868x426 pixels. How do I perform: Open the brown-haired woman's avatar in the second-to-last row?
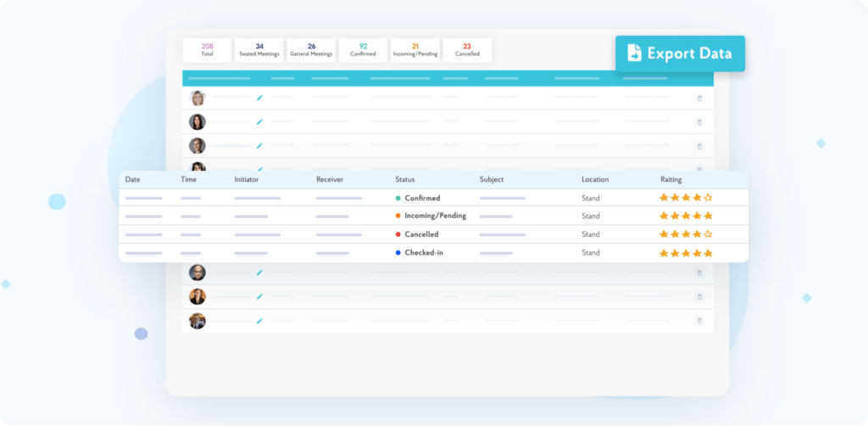[197, 296]
